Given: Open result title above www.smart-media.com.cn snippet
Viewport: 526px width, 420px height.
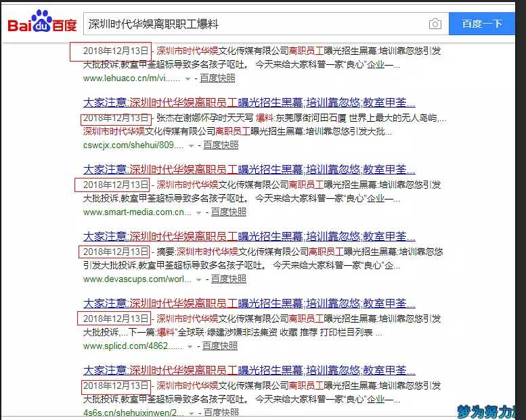Looking at the screenshot, I should tap(249, 170).
